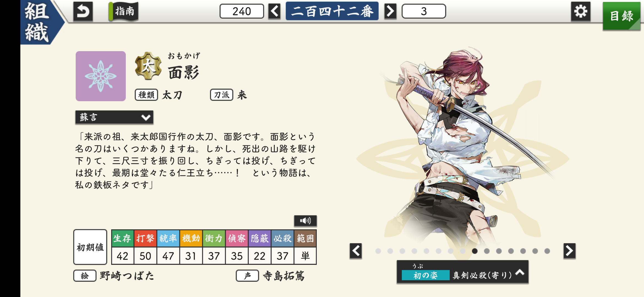644x297 pixels.
Task: Select the last illustration page dot
Action: click(x=547, y=251)
